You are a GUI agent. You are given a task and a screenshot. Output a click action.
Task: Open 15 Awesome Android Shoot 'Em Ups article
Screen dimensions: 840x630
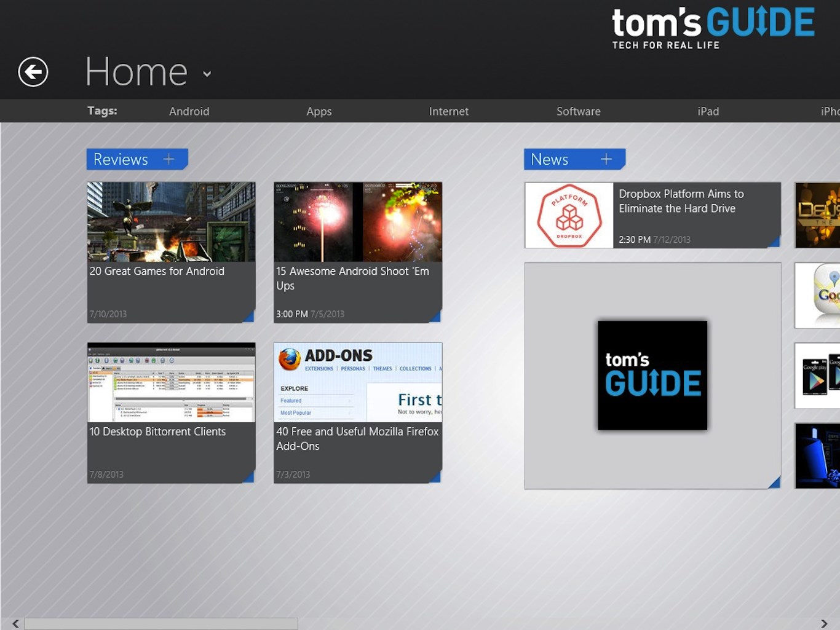pos(357,252)
